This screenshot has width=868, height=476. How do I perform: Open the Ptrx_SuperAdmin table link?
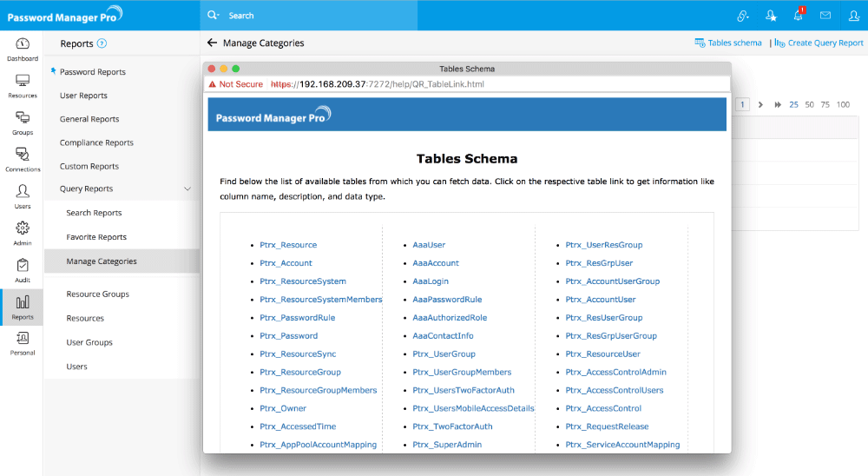[x=447, y=445]
